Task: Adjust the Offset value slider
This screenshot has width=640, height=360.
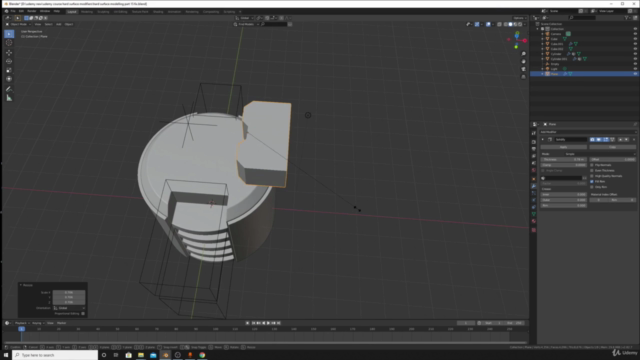Action: (x=612, y=160)
